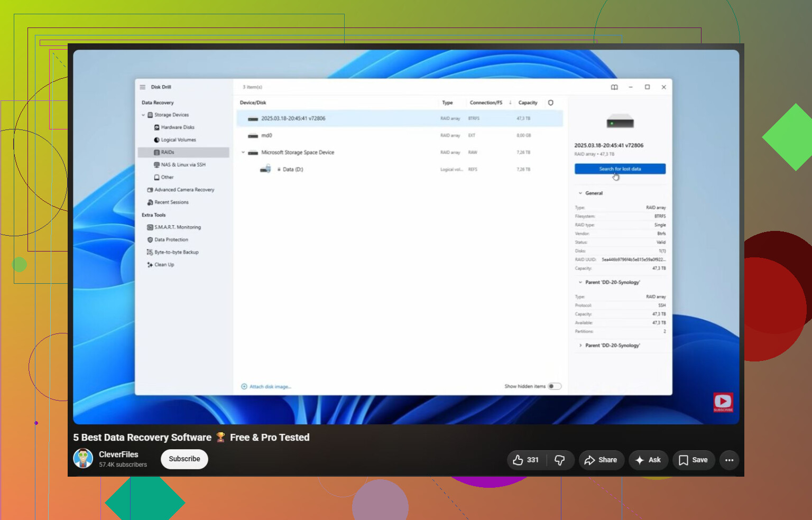Screen dimensions: 812x520
Task: Collapse the Storage Devices tree node
Action: coord(143,115)
